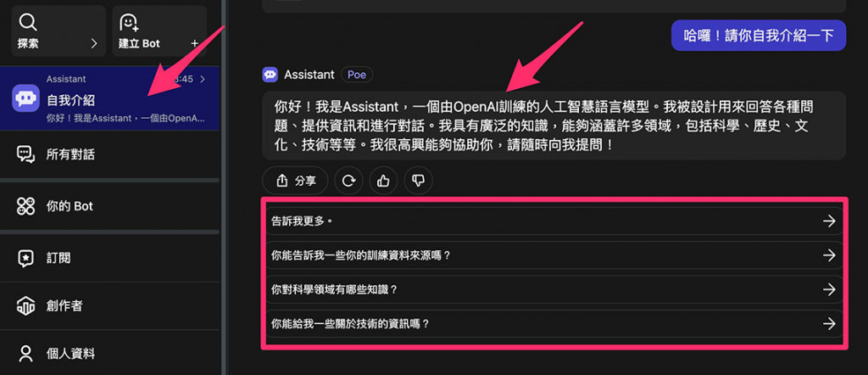Pick the suggestion about science knowledge

(554, 289)
